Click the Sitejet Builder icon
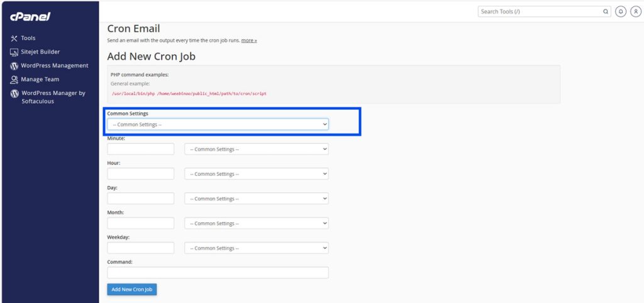This screenshot has height=303, width=644. pos(14,52)
